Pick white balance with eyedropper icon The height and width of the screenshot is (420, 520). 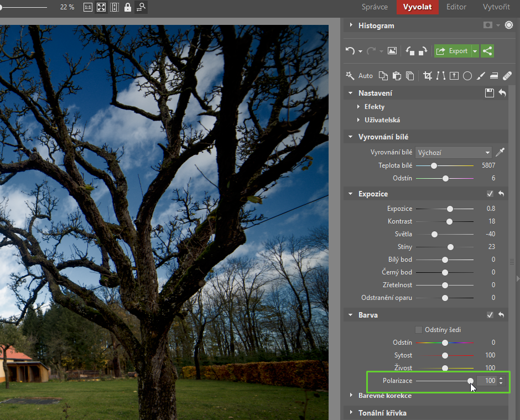(500, 152)
